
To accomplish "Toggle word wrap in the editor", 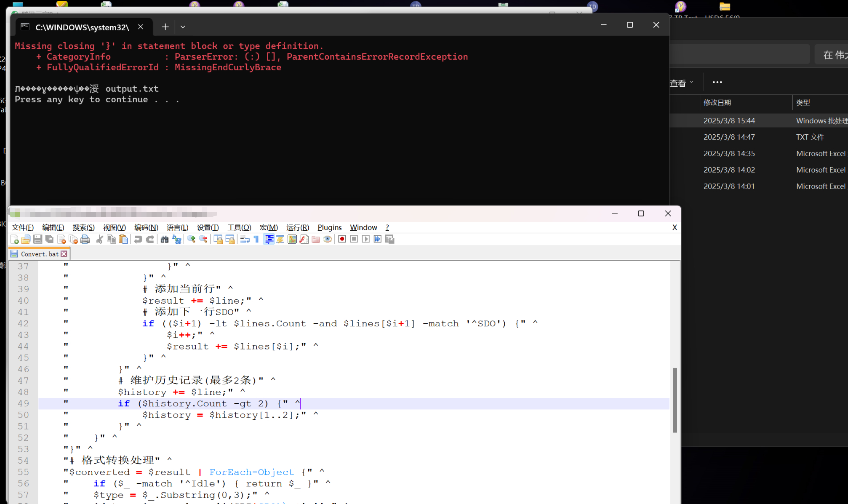I will tap(245, 239).
